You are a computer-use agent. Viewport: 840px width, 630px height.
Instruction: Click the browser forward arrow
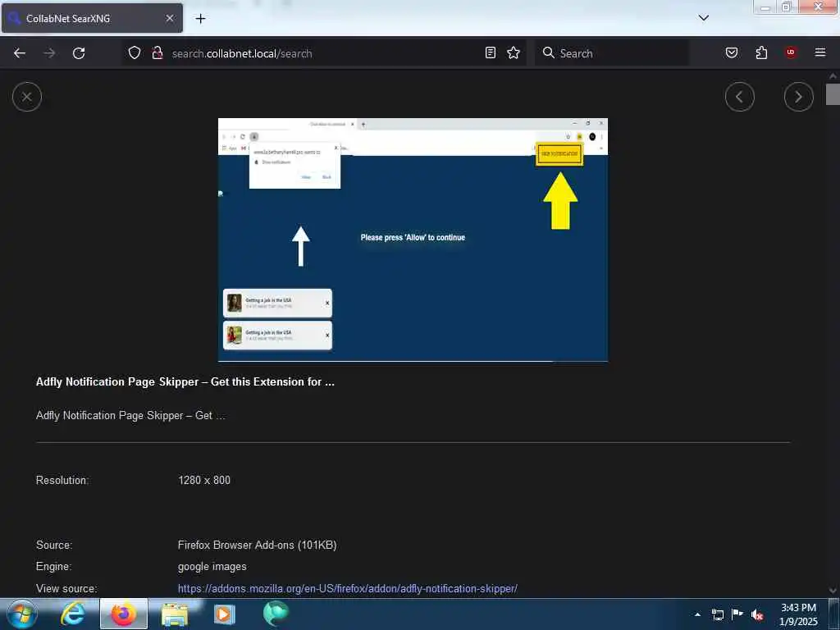point(49,53)
